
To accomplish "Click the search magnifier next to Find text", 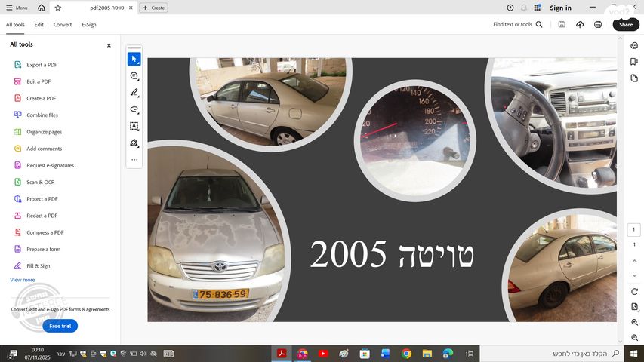I will [x=539, y=25].
